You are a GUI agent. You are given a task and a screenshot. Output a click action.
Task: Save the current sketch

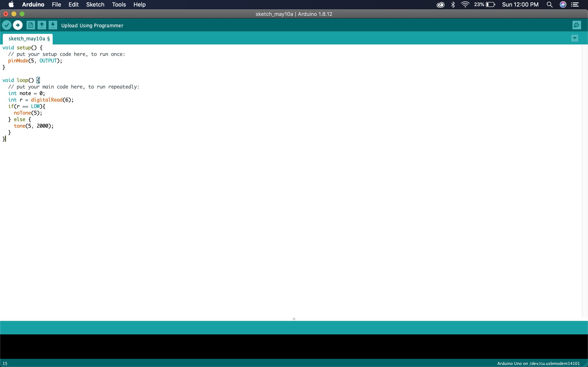[53, 25]
